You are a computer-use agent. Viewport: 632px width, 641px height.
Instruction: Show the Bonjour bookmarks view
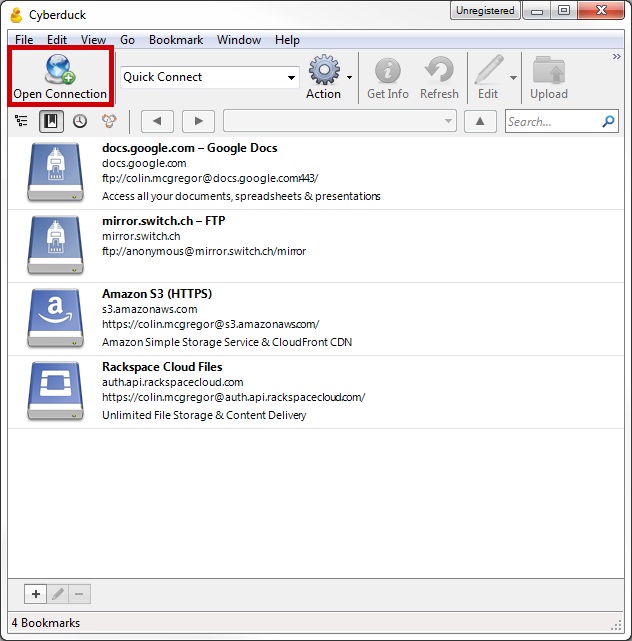108,122
